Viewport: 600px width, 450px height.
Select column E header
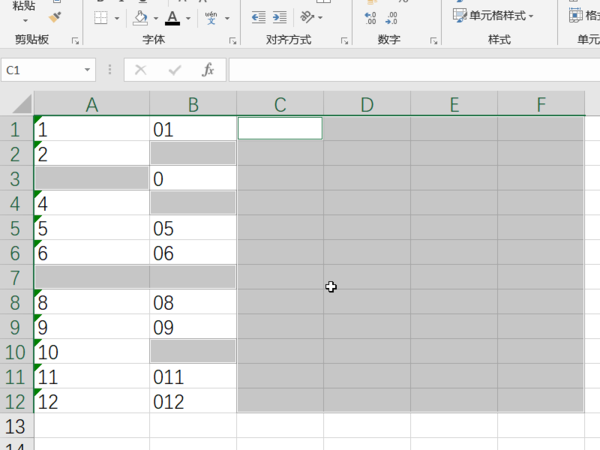(454, 104)
